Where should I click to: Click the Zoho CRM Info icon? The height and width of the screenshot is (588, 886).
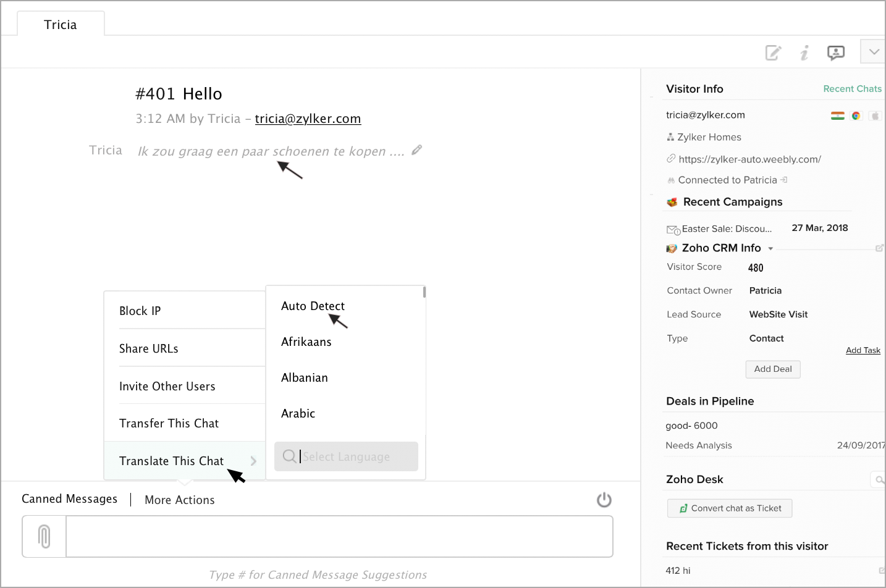tap(672, 248)
